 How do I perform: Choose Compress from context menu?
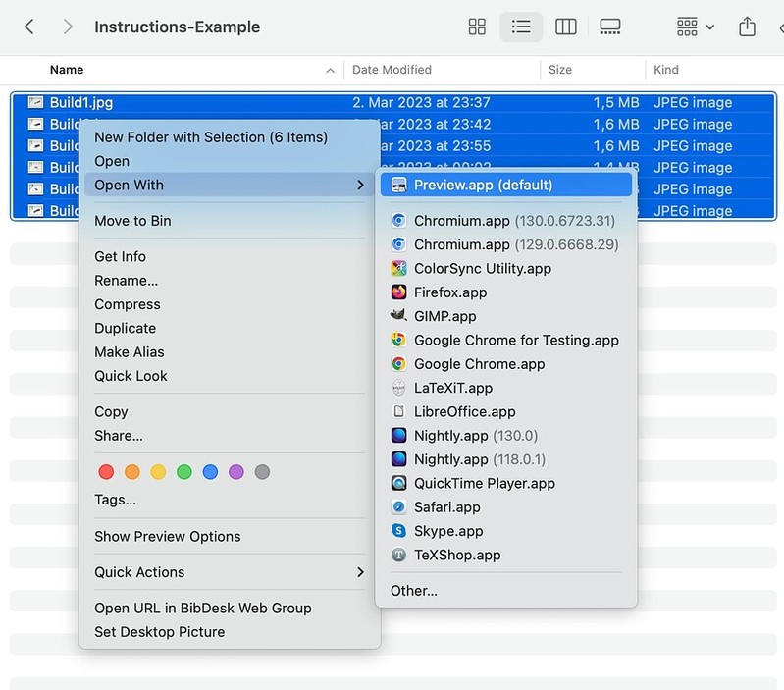[x=127, y=304]
